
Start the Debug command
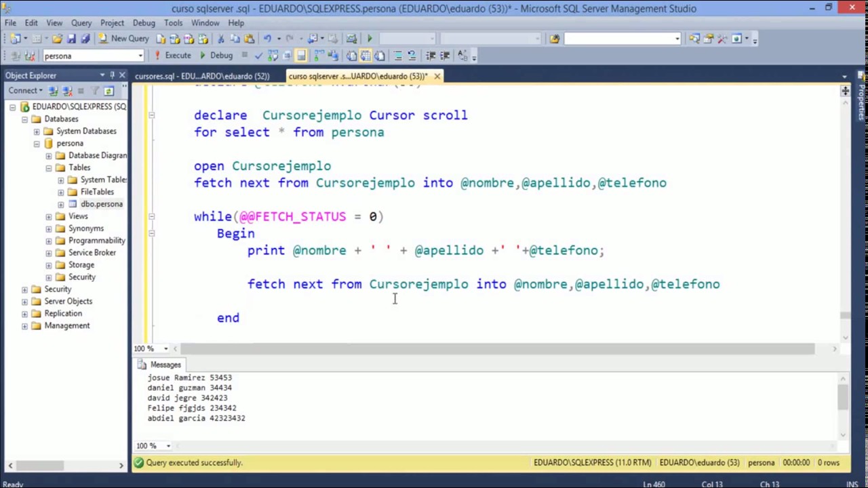click(x=216, y=56)
